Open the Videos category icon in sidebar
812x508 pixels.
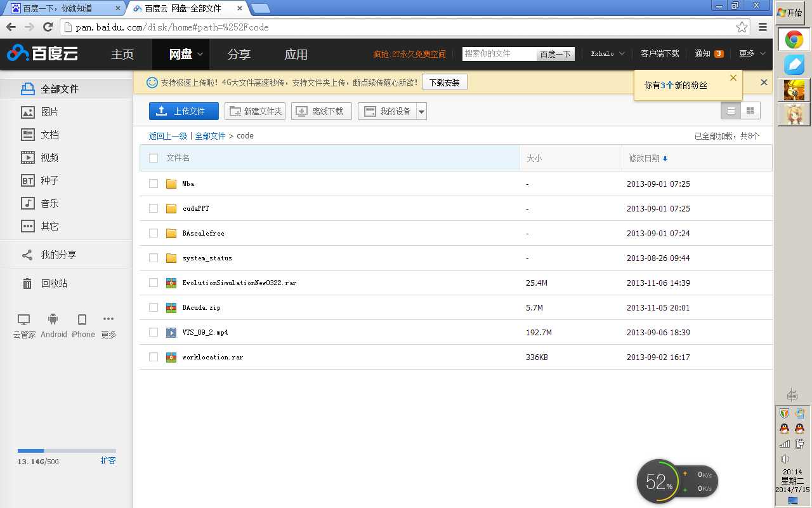(x=27, y=157)
